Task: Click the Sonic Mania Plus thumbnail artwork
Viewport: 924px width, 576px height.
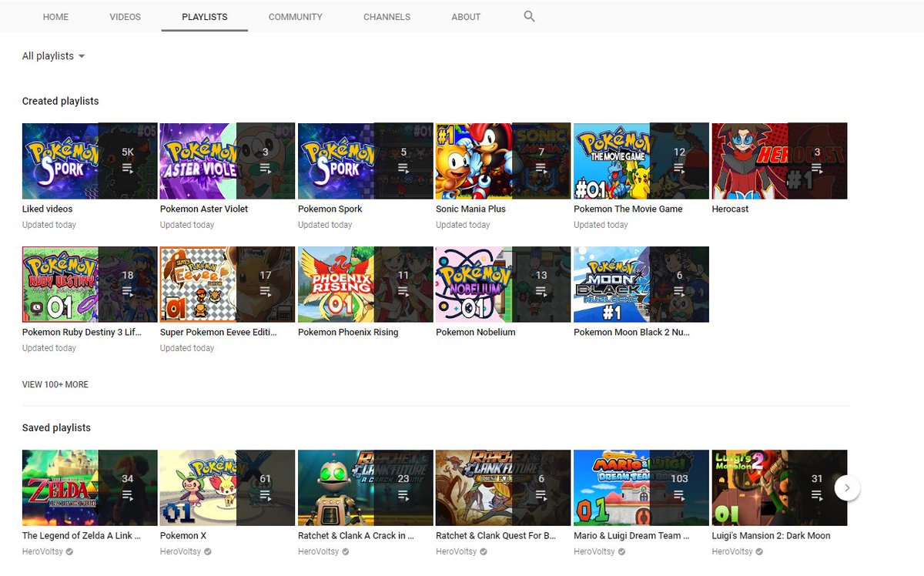Action: [x=503, y=161]
